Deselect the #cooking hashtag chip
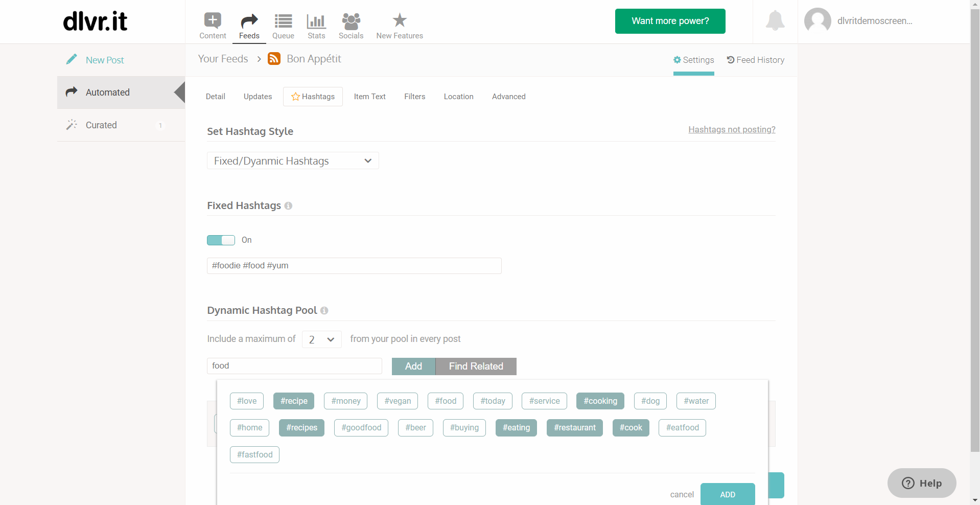This screenshot has width=980, height=505. (x=600, y=401)
